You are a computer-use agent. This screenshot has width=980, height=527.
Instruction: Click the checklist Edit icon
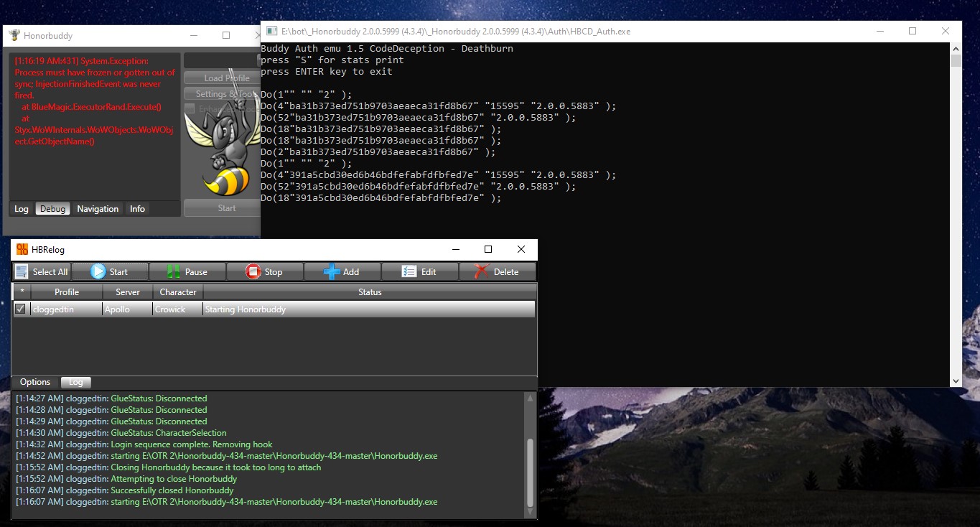409,271
